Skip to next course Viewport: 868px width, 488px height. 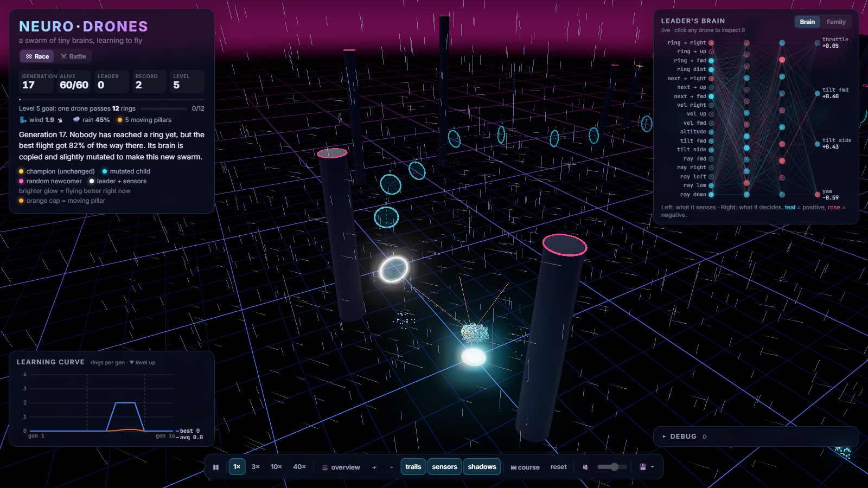pyautogui.click(x=525, y=467)
